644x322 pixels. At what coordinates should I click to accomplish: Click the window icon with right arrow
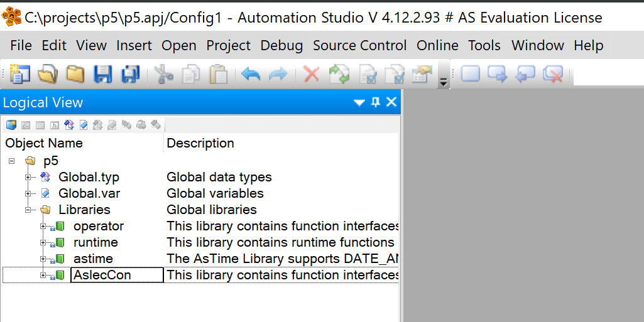click(x=498, y=74)
